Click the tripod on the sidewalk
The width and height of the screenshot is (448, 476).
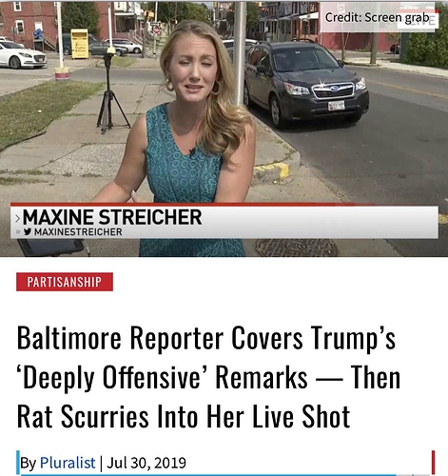pos(111,90)
